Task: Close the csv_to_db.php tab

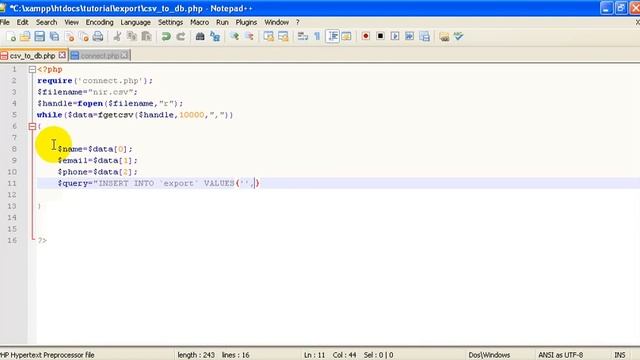Action: pyautogui.click(x=62, y=55)
